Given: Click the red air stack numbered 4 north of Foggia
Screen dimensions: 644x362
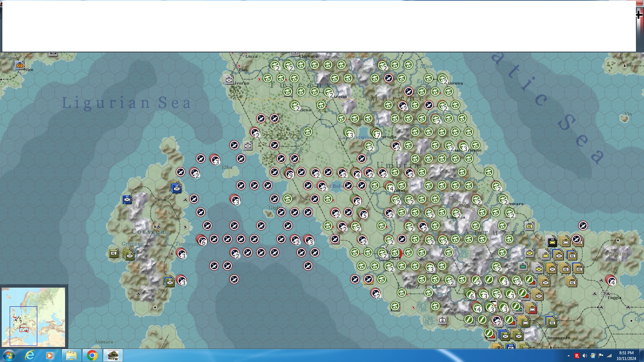Looking at the screenshot, I should coord(611,280).
